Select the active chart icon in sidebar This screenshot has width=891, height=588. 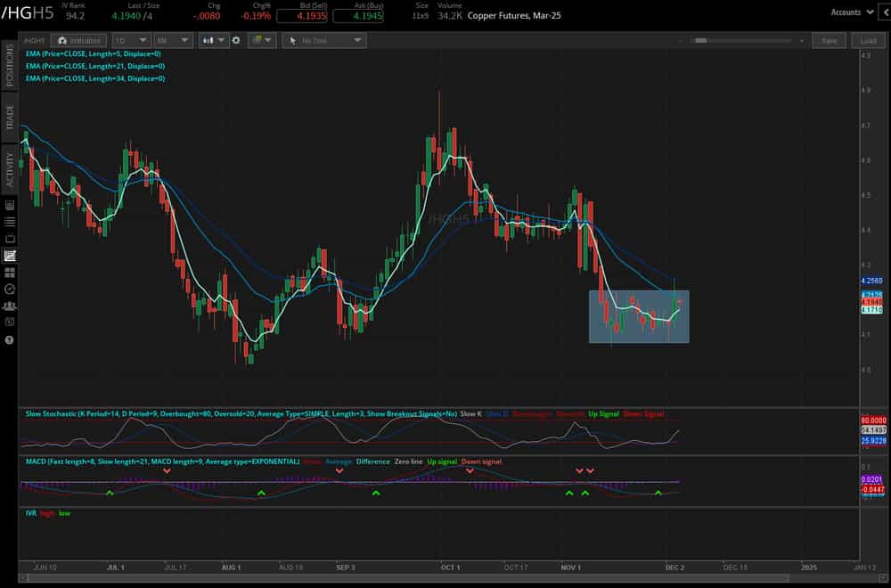click(x=10, y=256)
